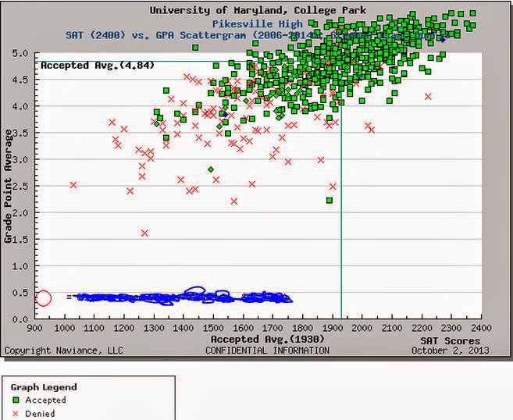Click the green diamond near GPA 2.8
Viewport: 513px width, 420px height.
point(211,169)
